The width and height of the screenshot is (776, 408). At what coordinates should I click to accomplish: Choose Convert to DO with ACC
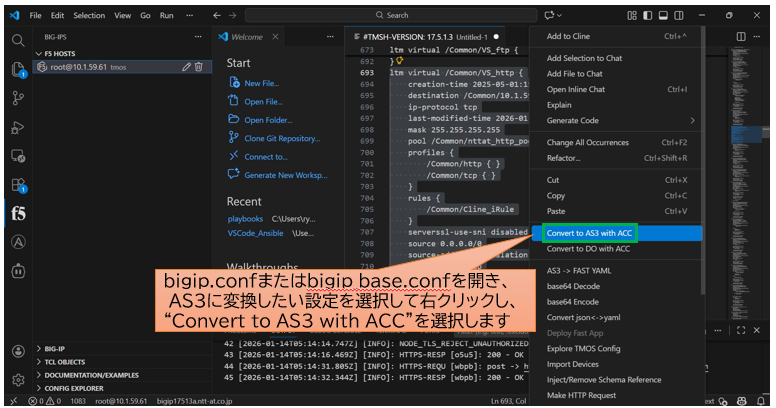(617, 249)
